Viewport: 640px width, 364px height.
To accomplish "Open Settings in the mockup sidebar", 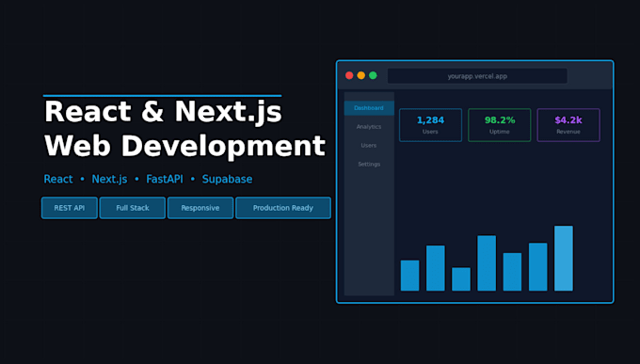I will tap(369, 164).
